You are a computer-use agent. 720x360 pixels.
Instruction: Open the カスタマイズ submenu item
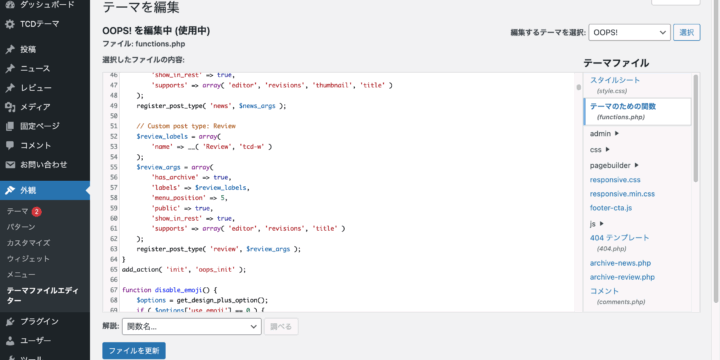click(x=28, y=243)
